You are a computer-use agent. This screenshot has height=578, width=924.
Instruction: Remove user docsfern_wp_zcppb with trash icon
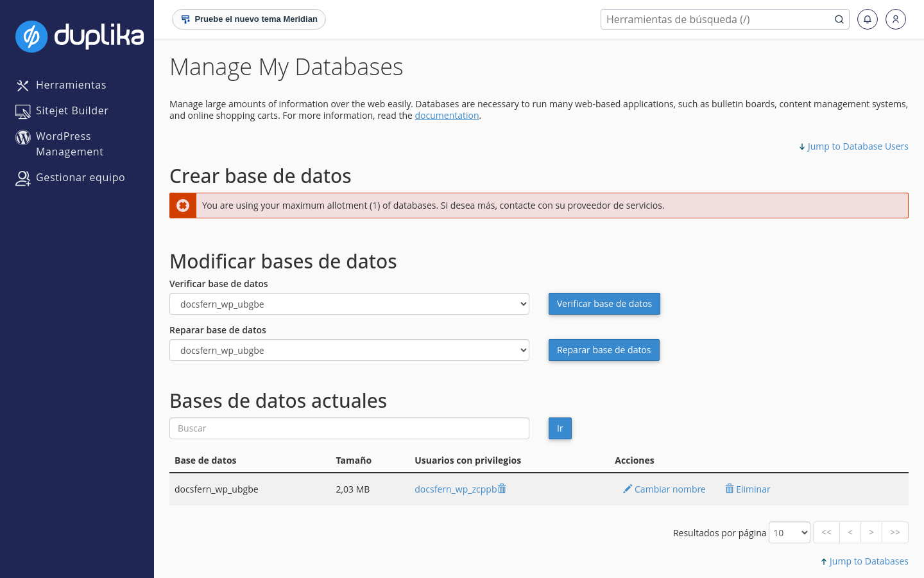click(x=502, y=489)
